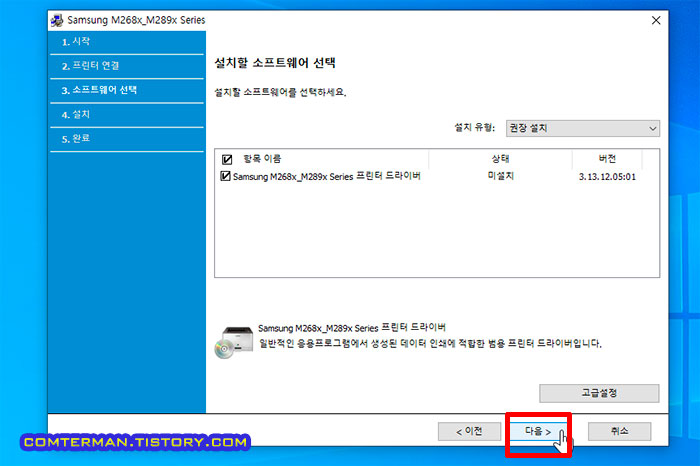Screen dimensions: 700x466
Task: Close the Samsung installer window
Action: [x=656, y=21]
